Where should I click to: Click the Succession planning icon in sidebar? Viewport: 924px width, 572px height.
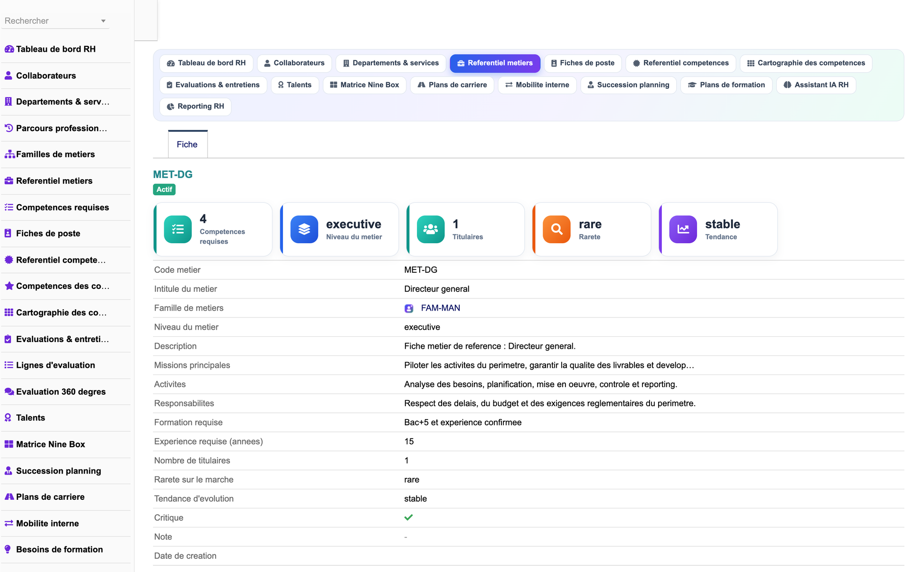click(x=9, y=471)
